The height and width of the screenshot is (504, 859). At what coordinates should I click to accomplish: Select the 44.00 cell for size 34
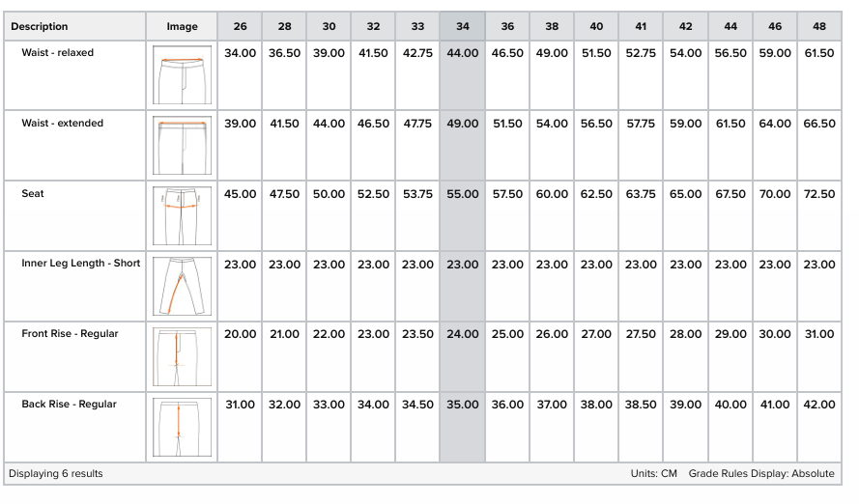[463, 53]
